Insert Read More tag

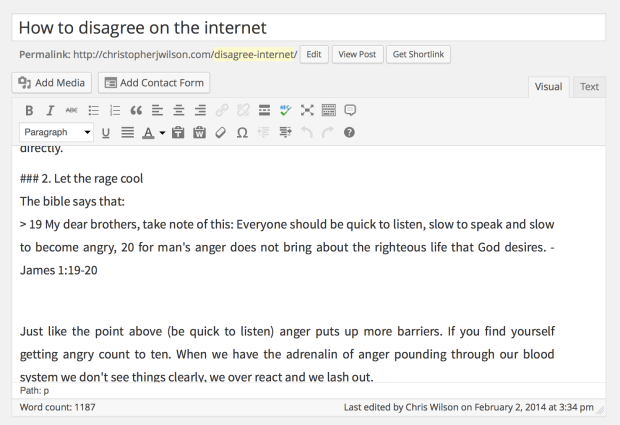265,110
